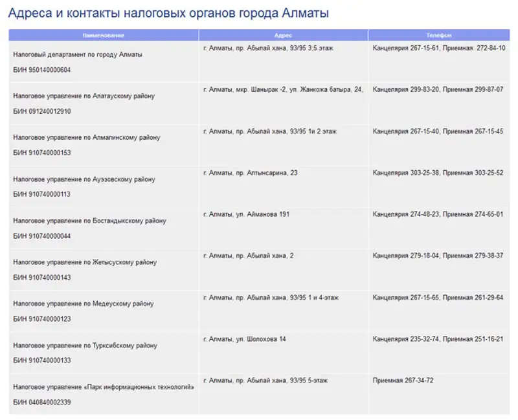The image size is (518, 420).
Task: Select the Ауэзовскому району office name
Action: [x=84, y=179]
